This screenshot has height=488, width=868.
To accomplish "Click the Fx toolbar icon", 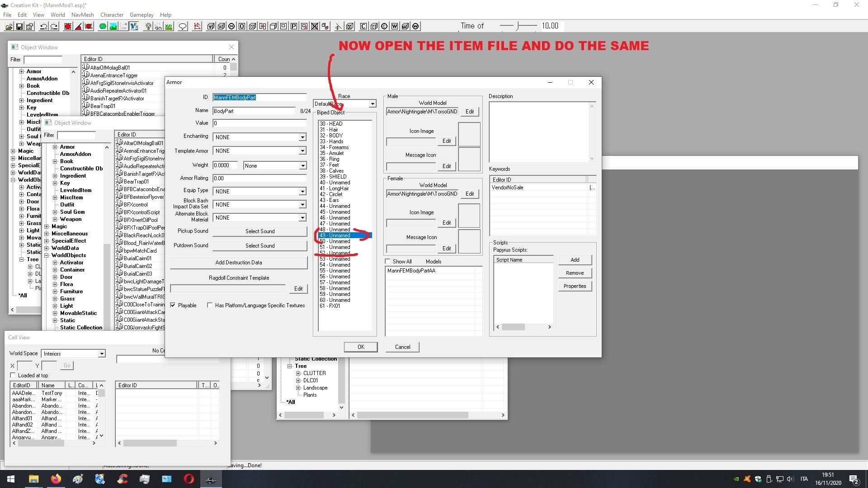I will click(134, 26).
